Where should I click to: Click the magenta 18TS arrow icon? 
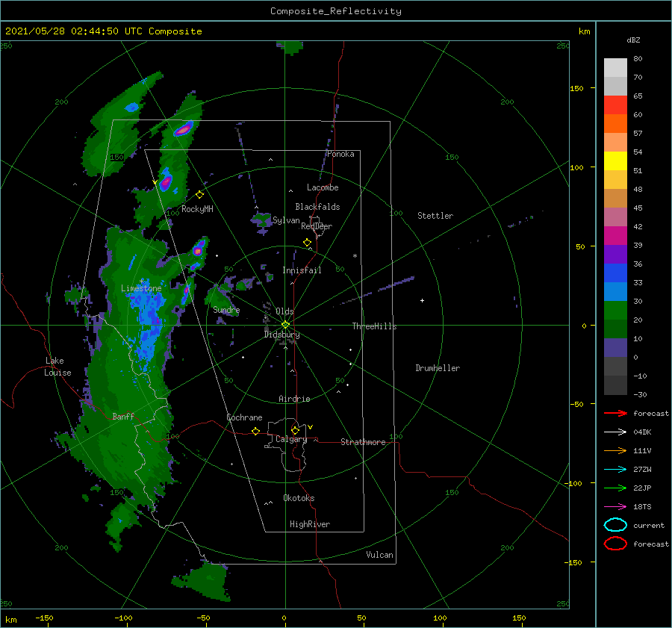click(x=615, y=507)
